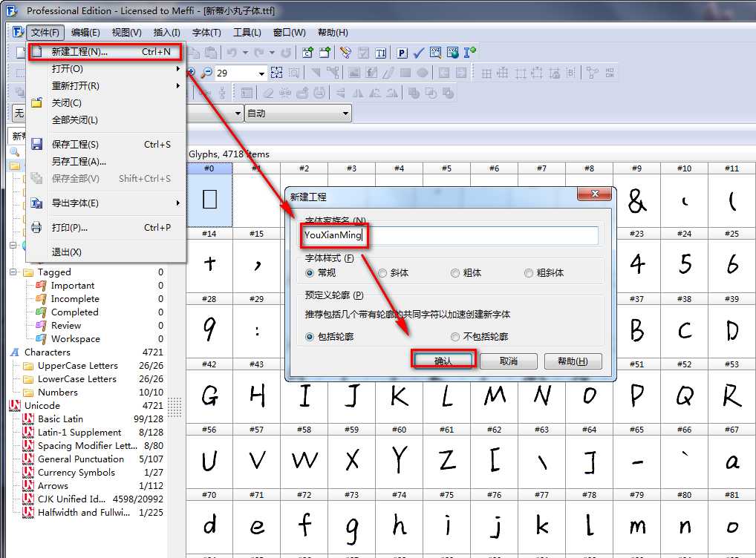Choose the 包括轮廓 radio option

pyautogui.click(x=310, y=337)
